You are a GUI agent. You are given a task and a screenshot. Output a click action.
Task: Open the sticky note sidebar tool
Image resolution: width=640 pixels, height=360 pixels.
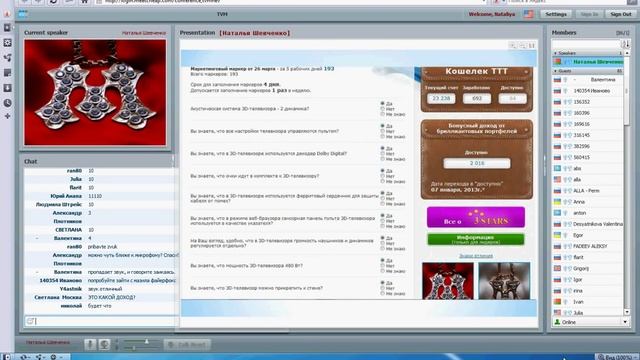pyautogui.click(x=7, y=73)
